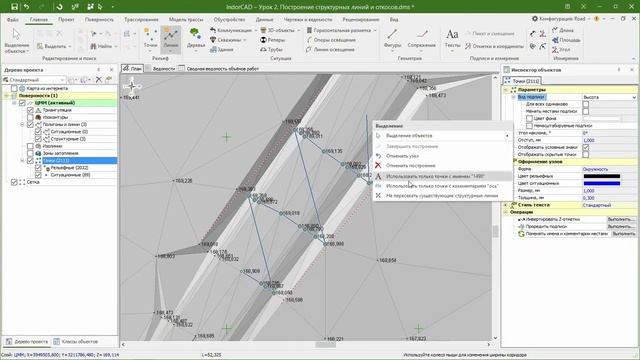Click the Реперы tool
Screen dimensions: 640x360
[x=272, y=40]
